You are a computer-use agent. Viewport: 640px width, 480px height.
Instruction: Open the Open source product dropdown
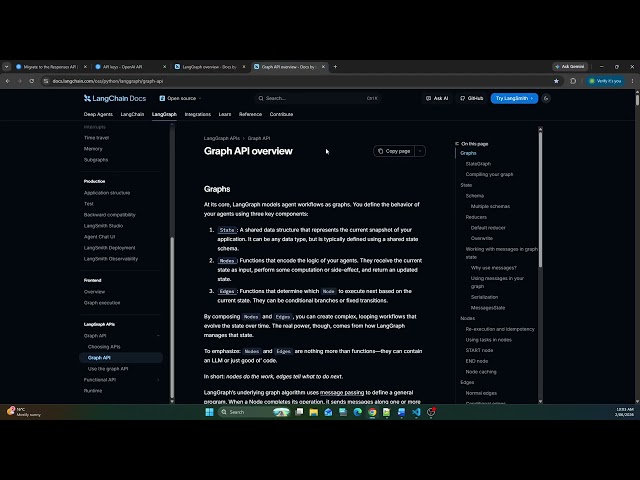pos(180,98)
